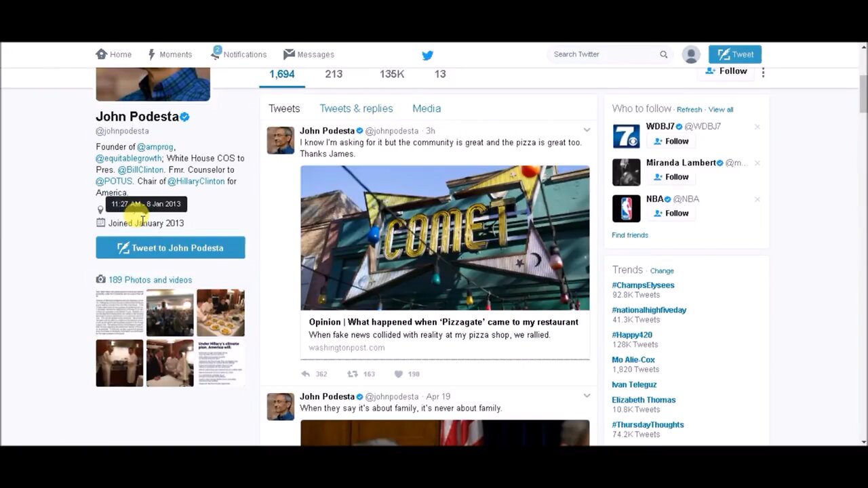This screenshot has width=868, height=488.
Task: Open the profile three-dots more menu
Action: click(763, 72)
